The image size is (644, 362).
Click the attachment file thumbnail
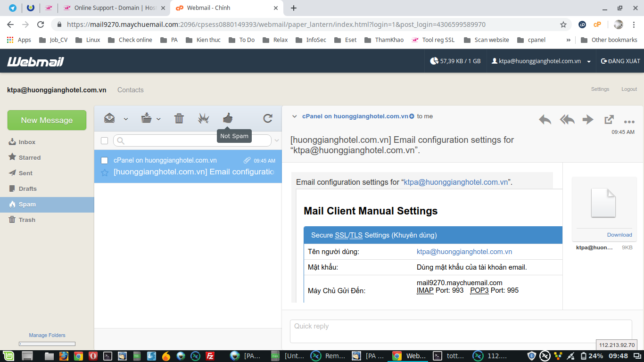click(x=604, y=203)
